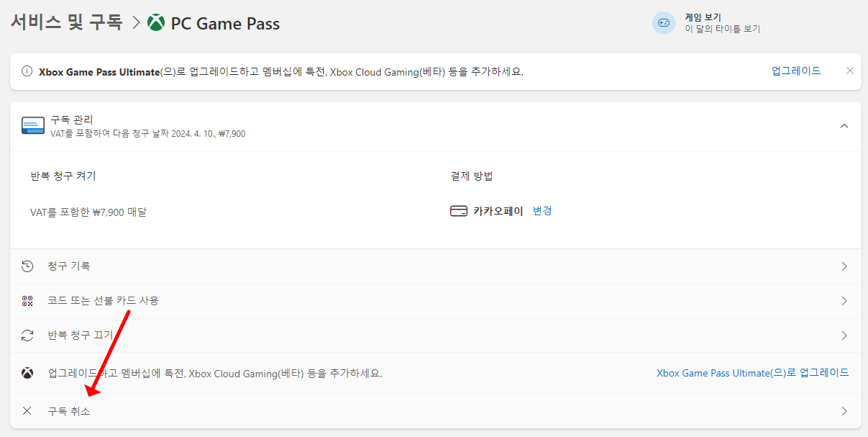Screen dimensions: 868x437
Task: Dismiss the Ultimate upgrade banner
Action: pyautogui.click(x=850, y=71)
